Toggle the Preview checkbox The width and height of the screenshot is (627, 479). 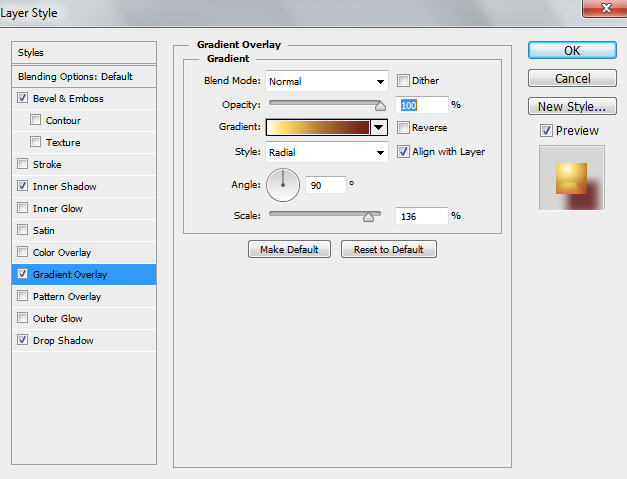tap(546, 130)
